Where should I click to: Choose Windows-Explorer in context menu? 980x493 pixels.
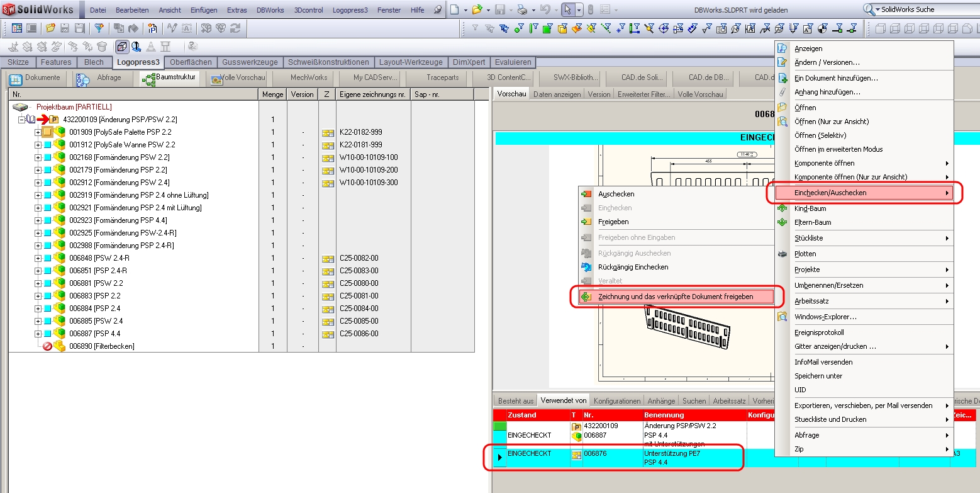864,317
